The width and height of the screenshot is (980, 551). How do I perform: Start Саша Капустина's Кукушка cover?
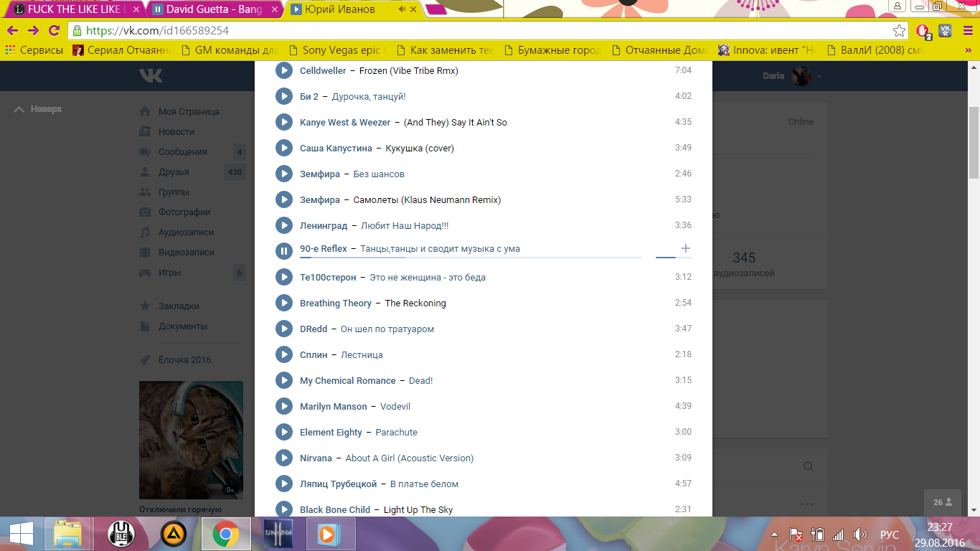pos(284,148)
